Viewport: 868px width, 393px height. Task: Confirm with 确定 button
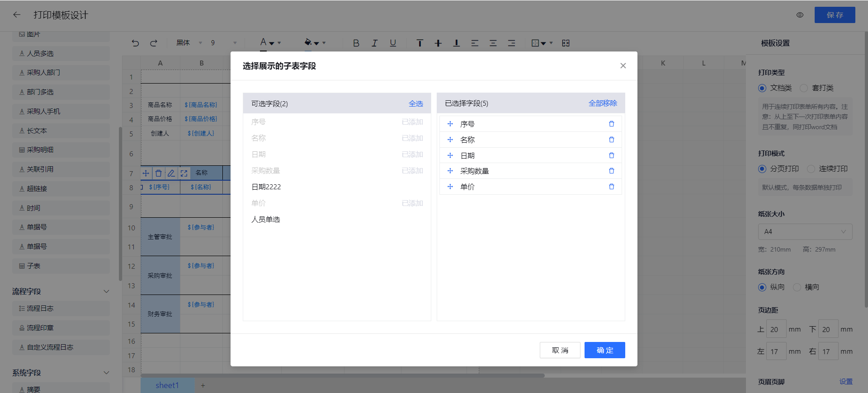tap(605, 350)
